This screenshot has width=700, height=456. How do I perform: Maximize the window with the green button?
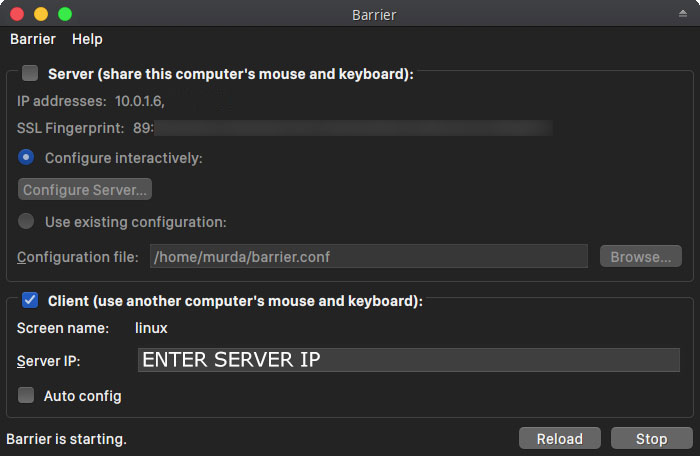coord(65,14)
